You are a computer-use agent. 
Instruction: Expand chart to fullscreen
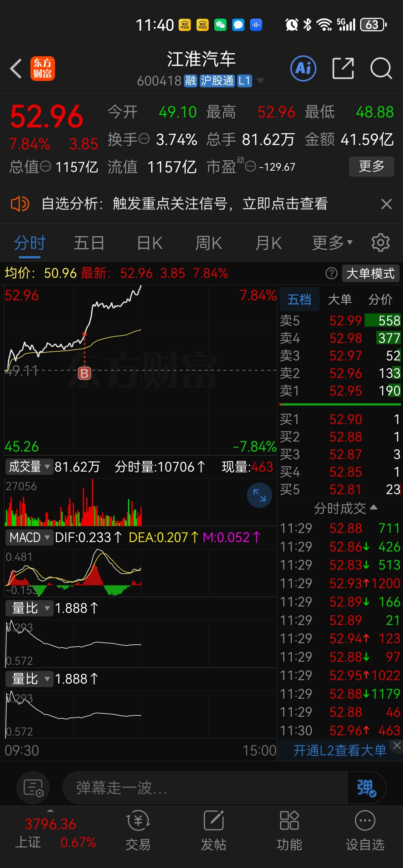(x=259, y=495)
